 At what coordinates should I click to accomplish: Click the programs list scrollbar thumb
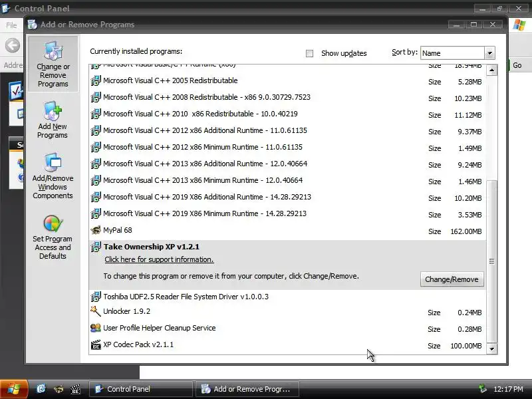click(x=491, y=261)
